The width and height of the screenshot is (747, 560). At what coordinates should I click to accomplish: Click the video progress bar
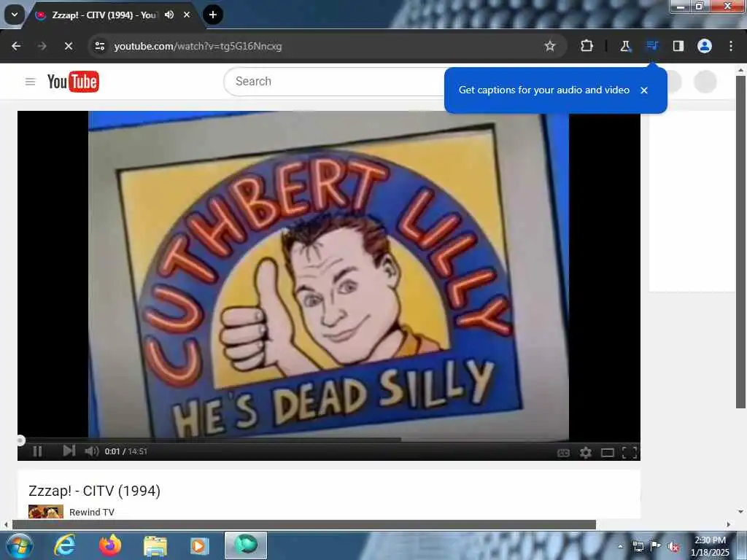click(x=329, y=440)
